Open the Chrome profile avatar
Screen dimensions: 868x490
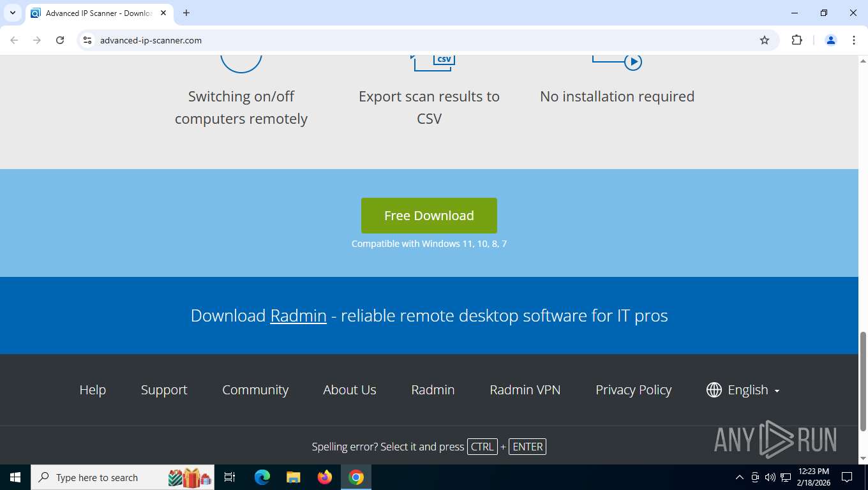click(831, 40)
